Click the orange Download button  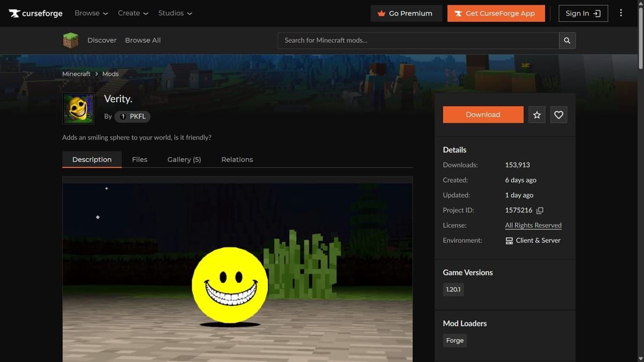point(483,115)
